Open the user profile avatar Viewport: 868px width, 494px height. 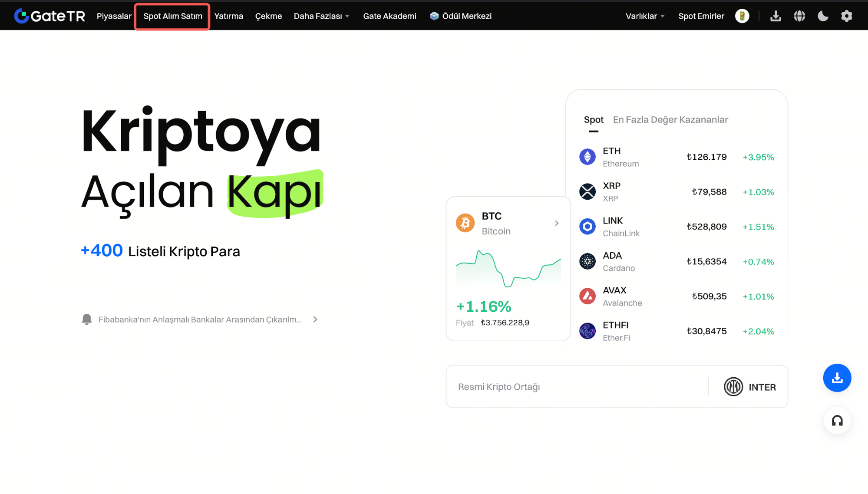click(x=742, y=16)
